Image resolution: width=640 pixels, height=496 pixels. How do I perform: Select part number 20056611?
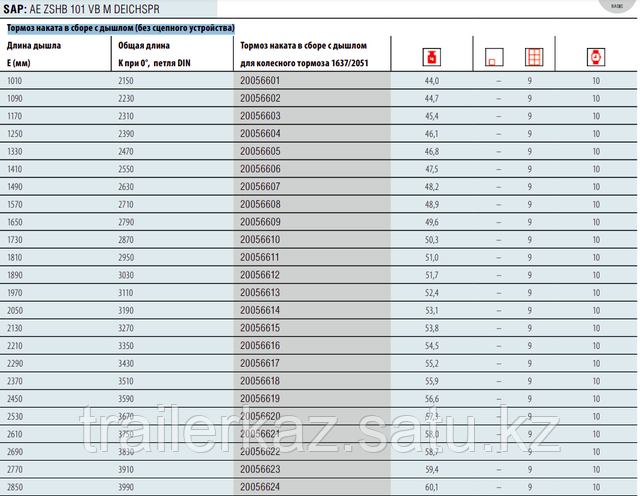tap(260, 258)
